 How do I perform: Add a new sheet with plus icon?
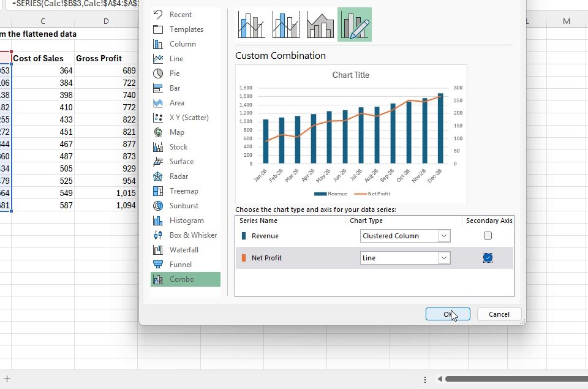coord(7,379)
